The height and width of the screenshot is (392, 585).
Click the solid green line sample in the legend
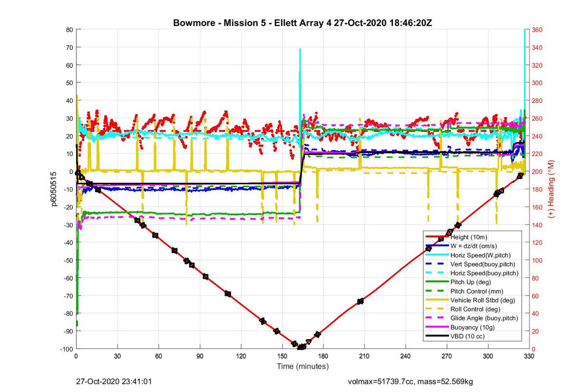437,282
